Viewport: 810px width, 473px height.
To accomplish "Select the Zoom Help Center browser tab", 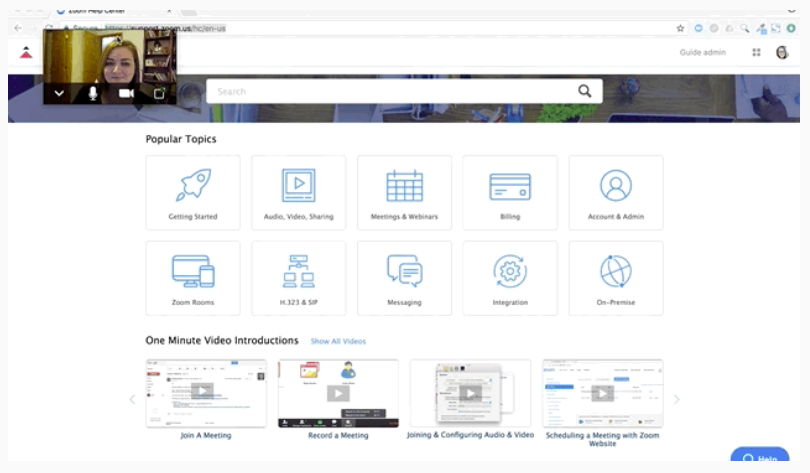I will (115, 10).
